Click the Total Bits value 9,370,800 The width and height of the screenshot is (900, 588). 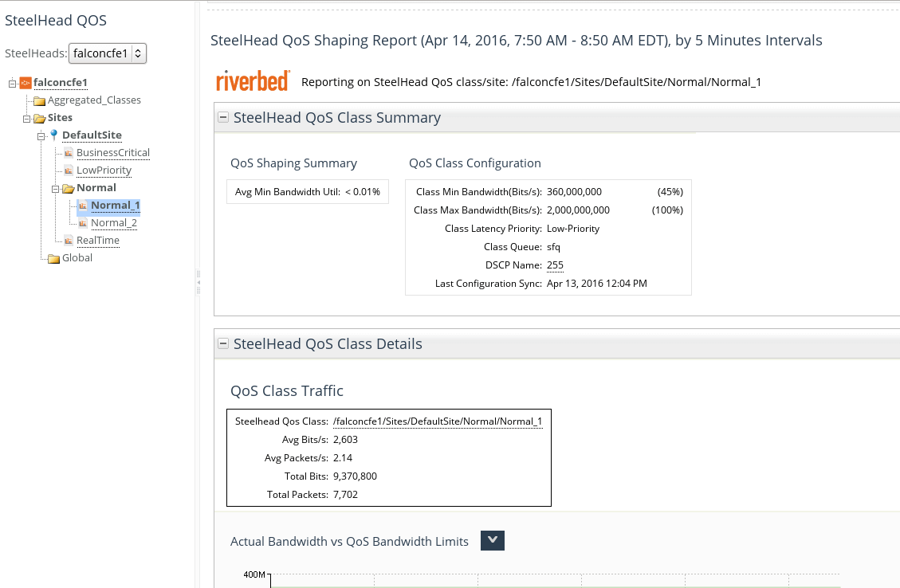tap(355, 476)
